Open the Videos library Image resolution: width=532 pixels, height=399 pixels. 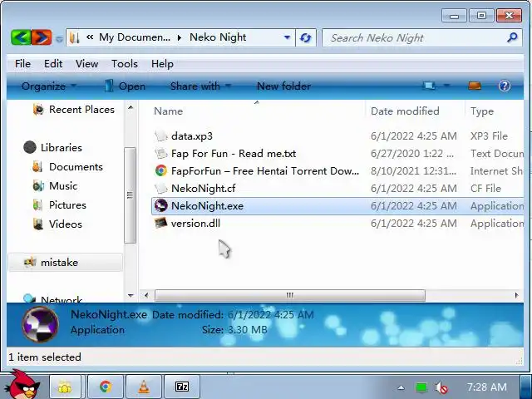pos(66,224)
